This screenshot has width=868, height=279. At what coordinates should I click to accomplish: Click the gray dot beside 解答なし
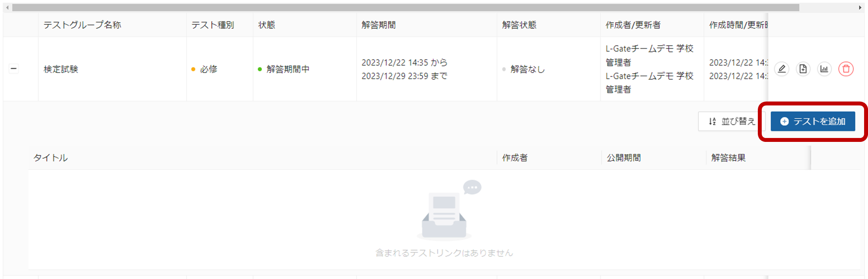pos(504,69)
